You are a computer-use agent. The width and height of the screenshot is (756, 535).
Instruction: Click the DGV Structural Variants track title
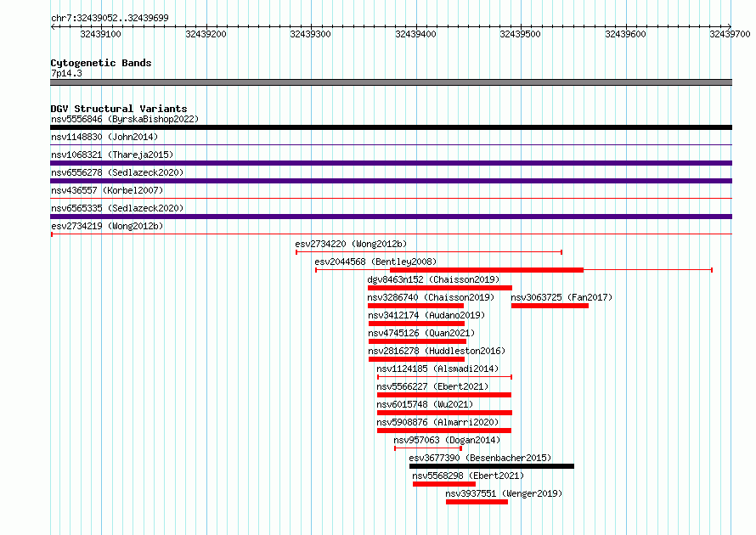coord(119,109)
